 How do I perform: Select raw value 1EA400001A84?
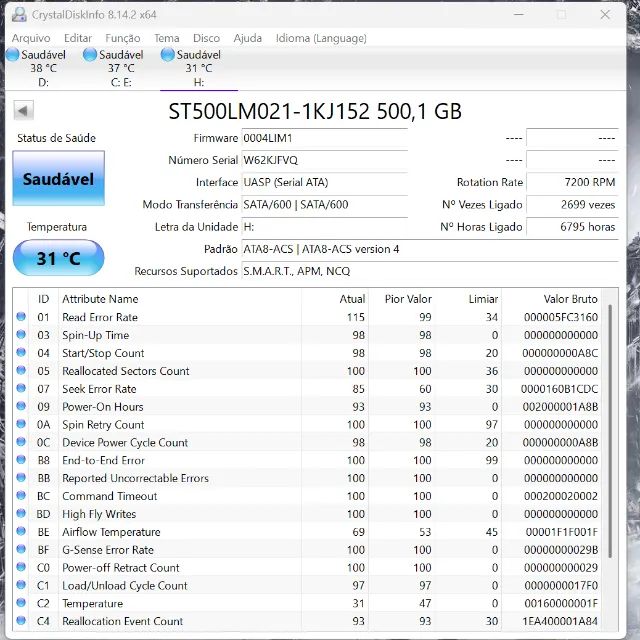pos(560,621)
